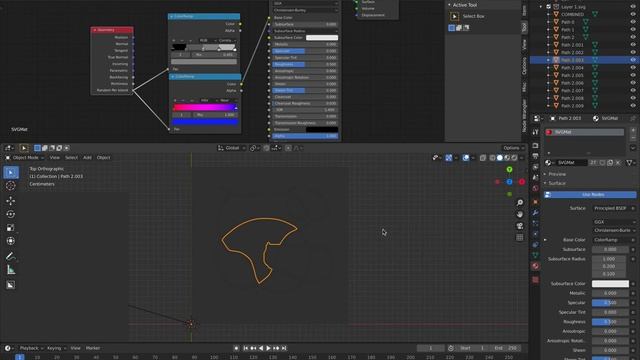
Task: Toggle visibility eye of Path 2.009
Action: pos(633,106)
